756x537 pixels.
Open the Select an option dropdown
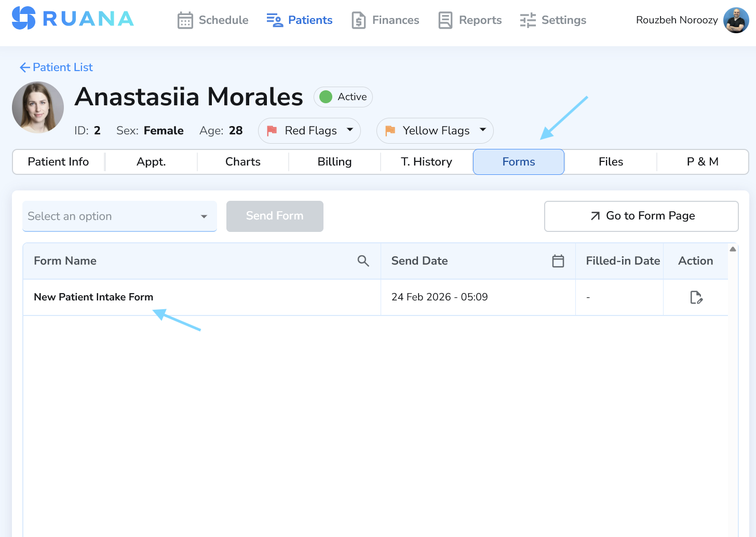119,216
